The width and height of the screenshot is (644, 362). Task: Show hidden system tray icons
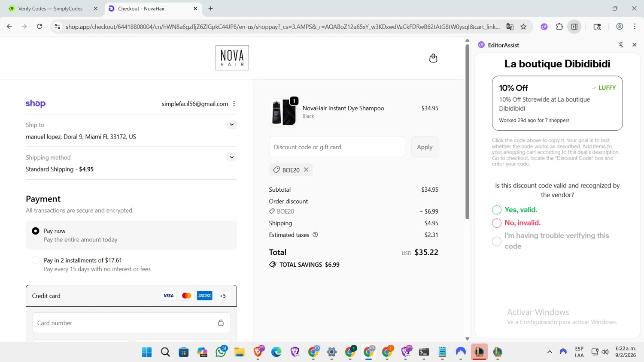pyautogui.click(x=550, y=352)
